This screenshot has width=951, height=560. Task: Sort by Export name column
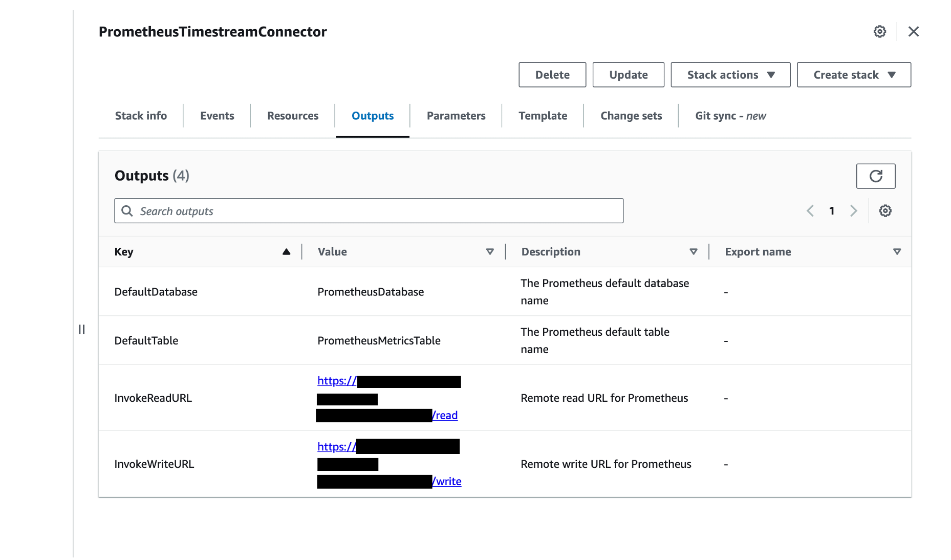pos(897,252)
